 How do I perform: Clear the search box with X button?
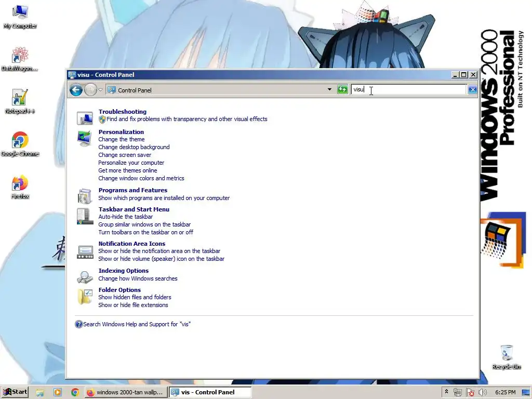coord(472,89)
